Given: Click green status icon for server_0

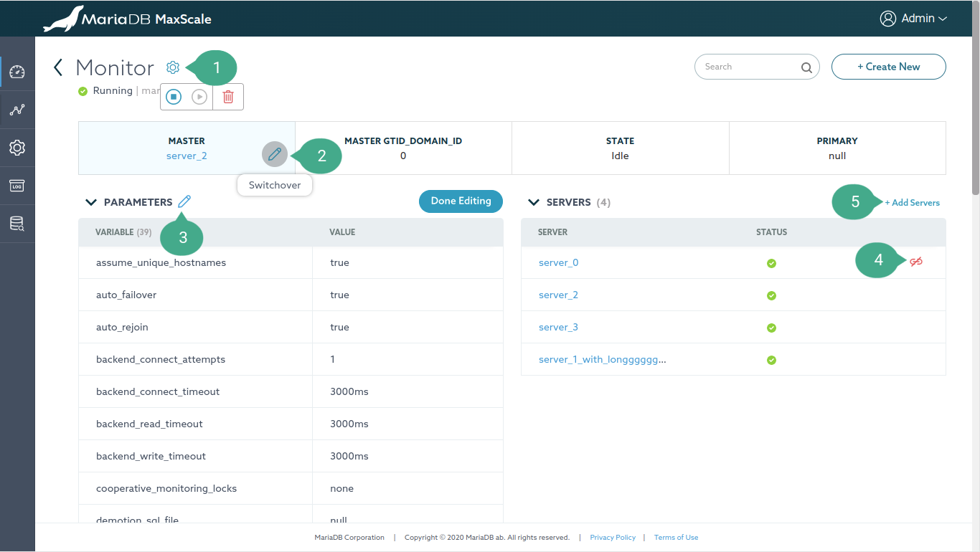Looking at the screenshot, I should point(771,263).
